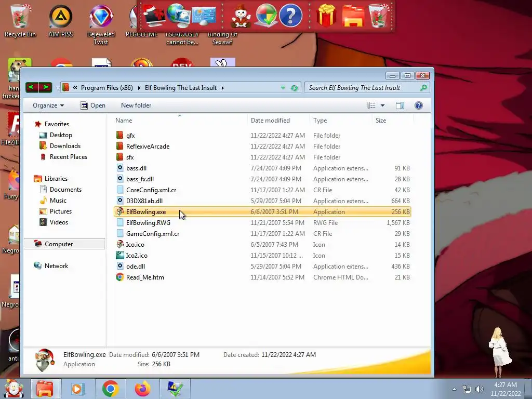The width and height of the screenshot is (532, 399).
Task: Refresh the folder with the address bar icon
Action: click(294, 88)
